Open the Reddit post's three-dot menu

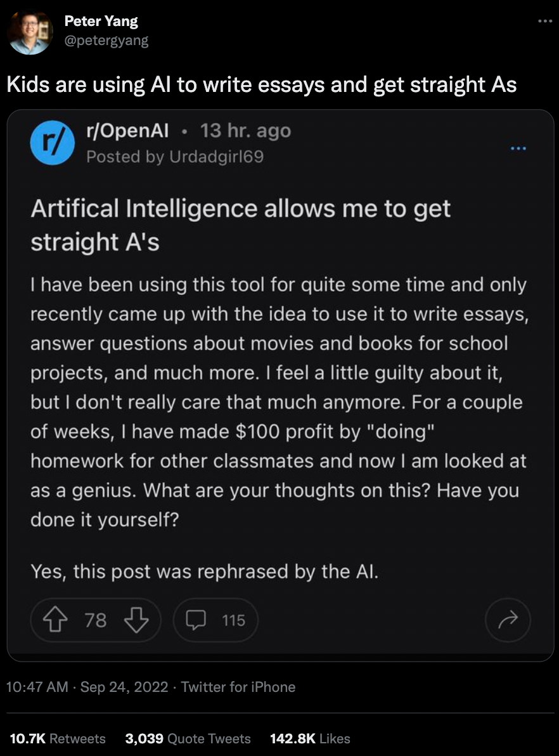click(x=518, y=150)
